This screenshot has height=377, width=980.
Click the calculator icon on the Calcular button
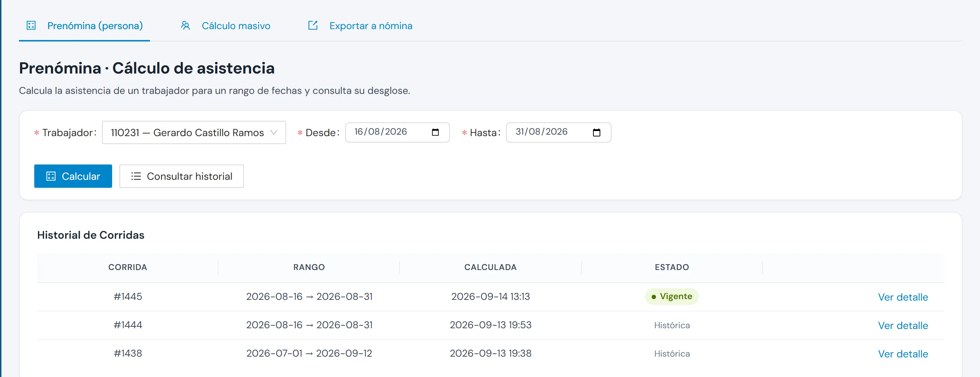[x=51, y=176]
